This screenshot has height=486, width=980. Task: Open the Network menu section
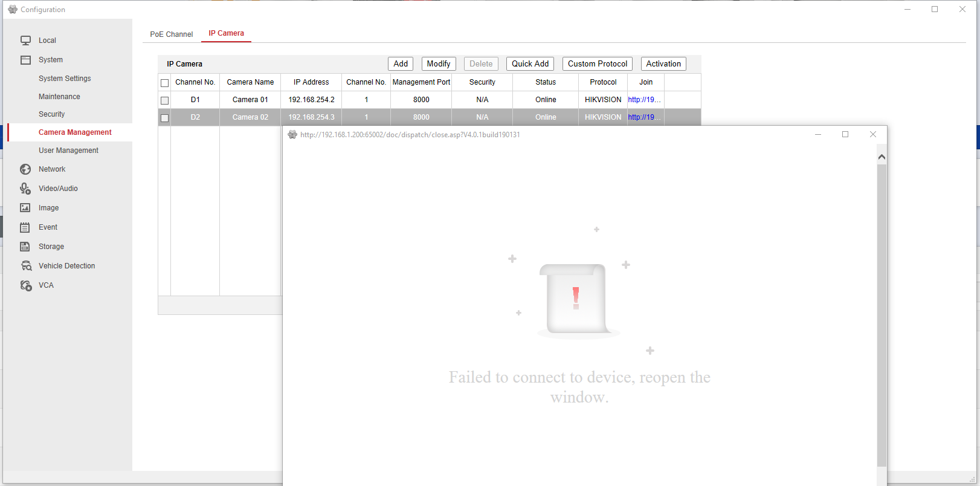click(52, 169)
